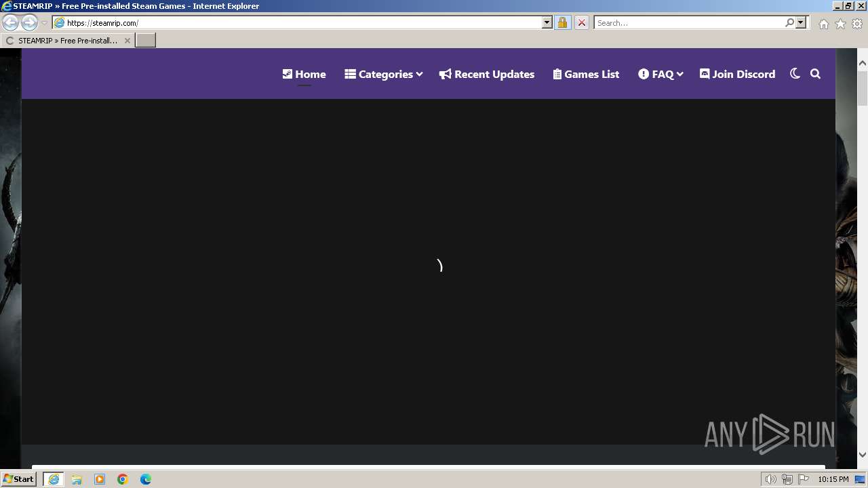Expand the FAQ menu

(x=660, y=74)
